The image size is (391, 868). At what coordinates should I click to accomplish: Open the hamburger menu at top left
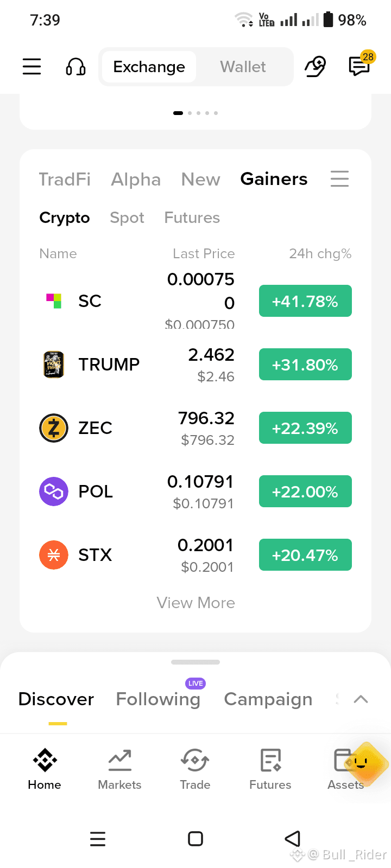[x=31, y=67]
